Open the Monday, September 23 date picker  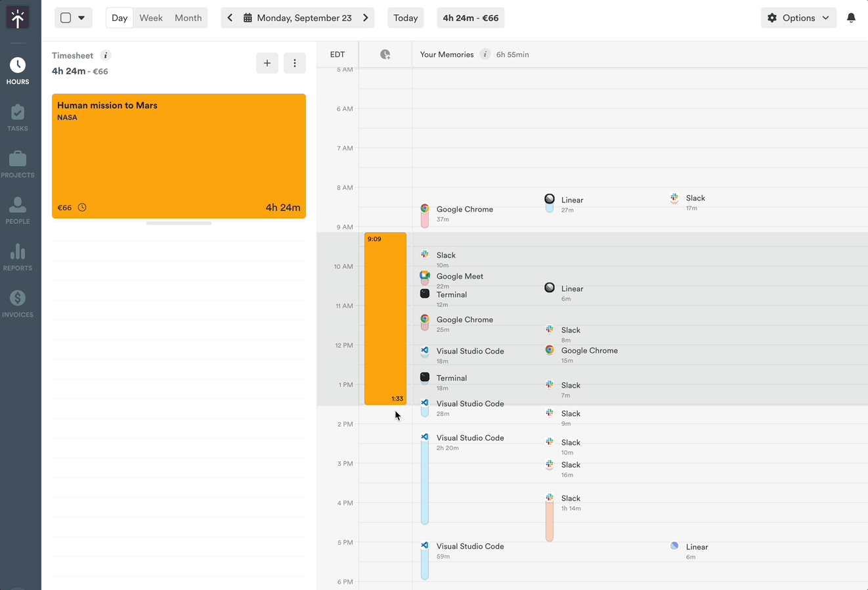(297, 18)
